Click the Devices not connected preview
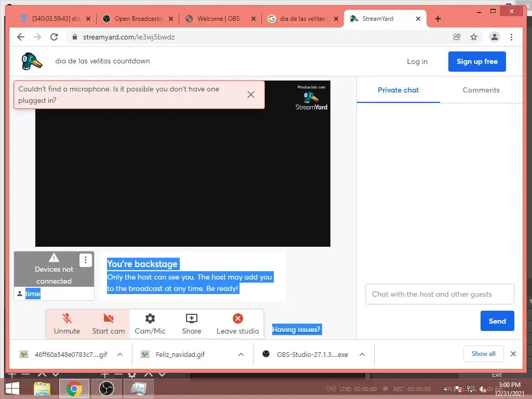 coord(54,270)
